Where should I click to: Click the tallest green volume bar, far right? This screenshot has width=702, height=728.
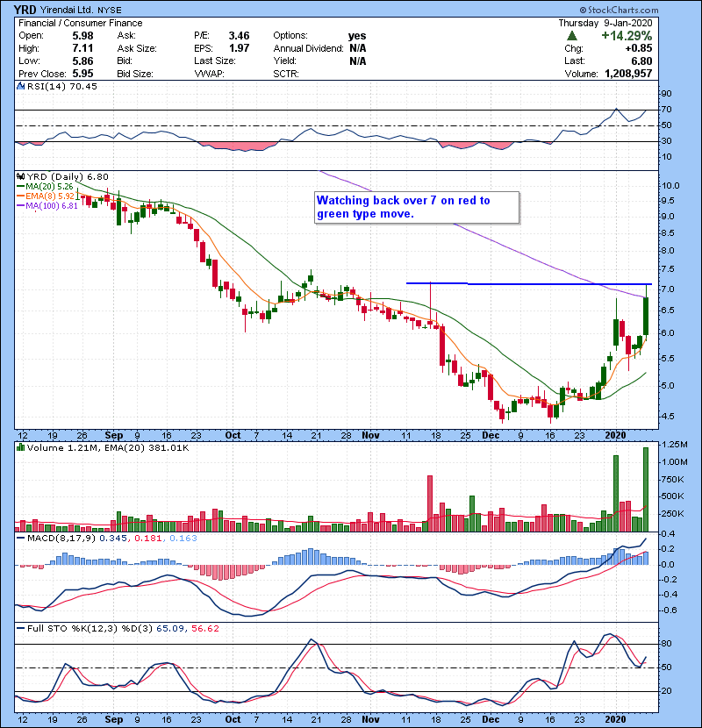coord(645,489)
